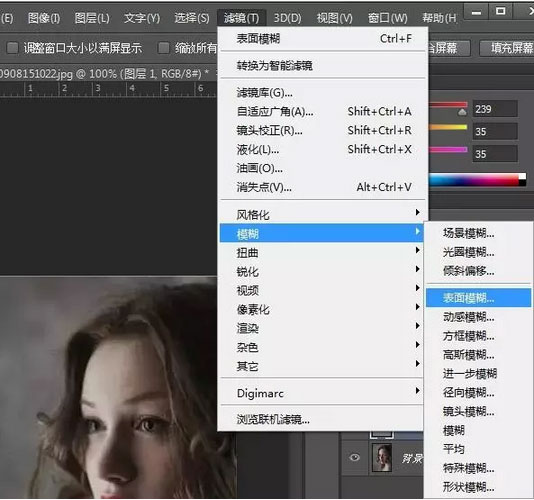Image resolution: width=534 pixels, height=500 pixels.
Task: Open 油画(O)... filter
Action: tap(323, 168)
